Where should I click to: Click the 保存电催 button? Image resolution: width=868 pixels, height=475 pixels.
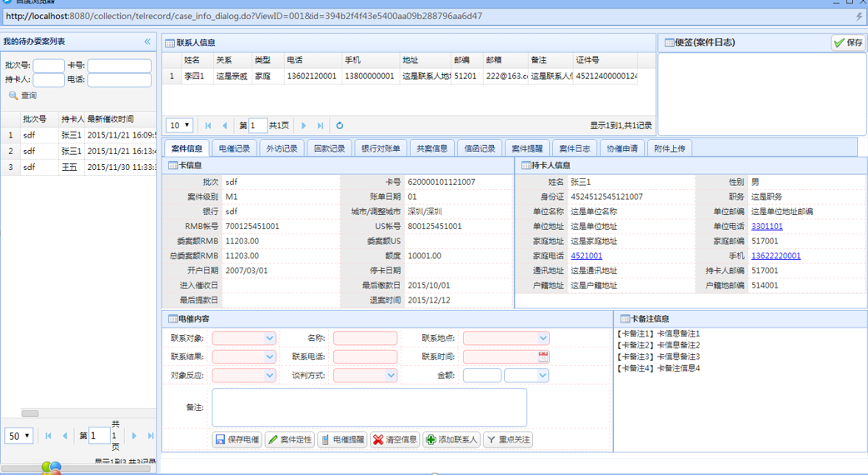(237, 440)
